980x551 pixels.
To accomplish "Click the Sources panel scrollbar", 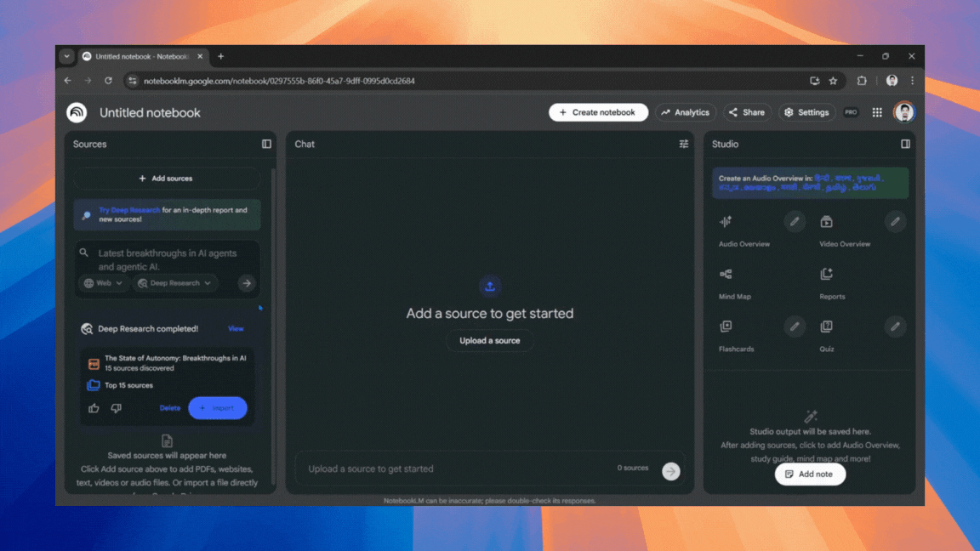I will [x=274, y=325].
